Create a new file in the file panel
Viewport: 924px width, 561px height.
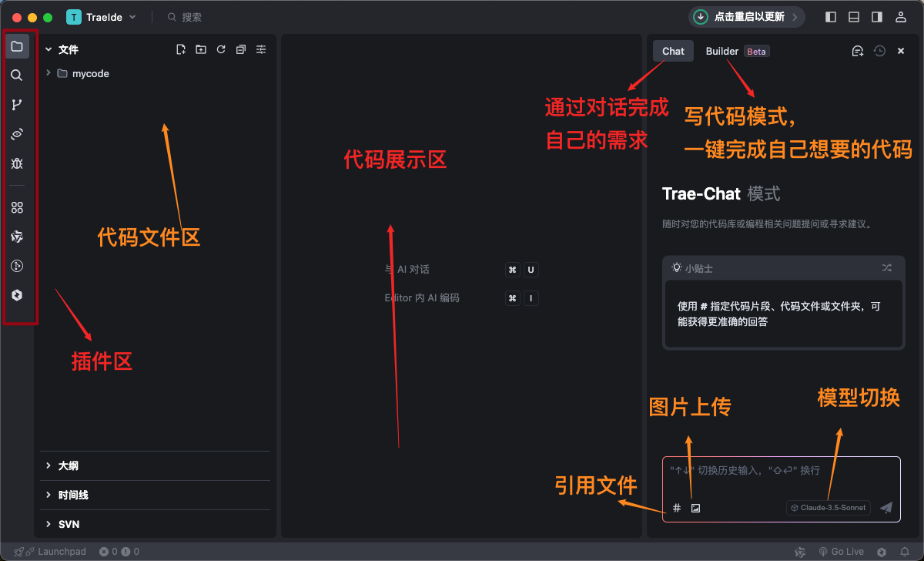[x=181, y=49]
